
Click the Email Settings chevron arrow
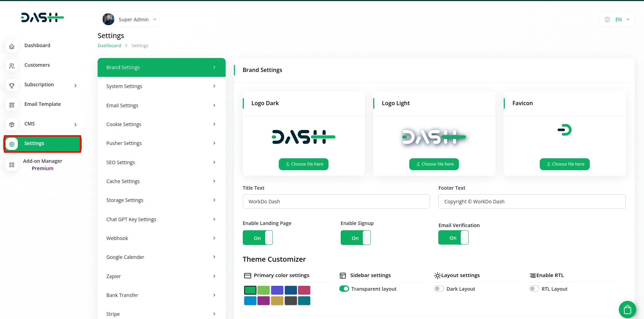[214, 105]
